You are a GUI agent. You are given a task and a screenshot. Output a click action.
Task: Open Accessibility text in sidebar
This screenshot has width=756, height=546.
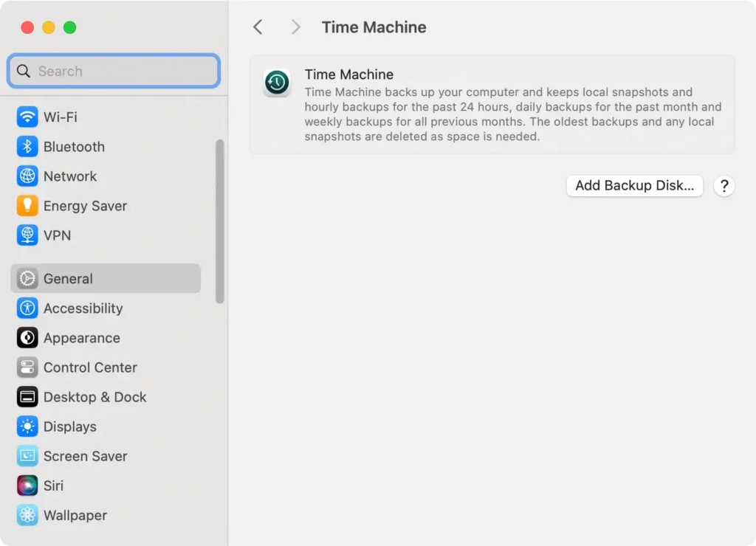coord(83,308)
